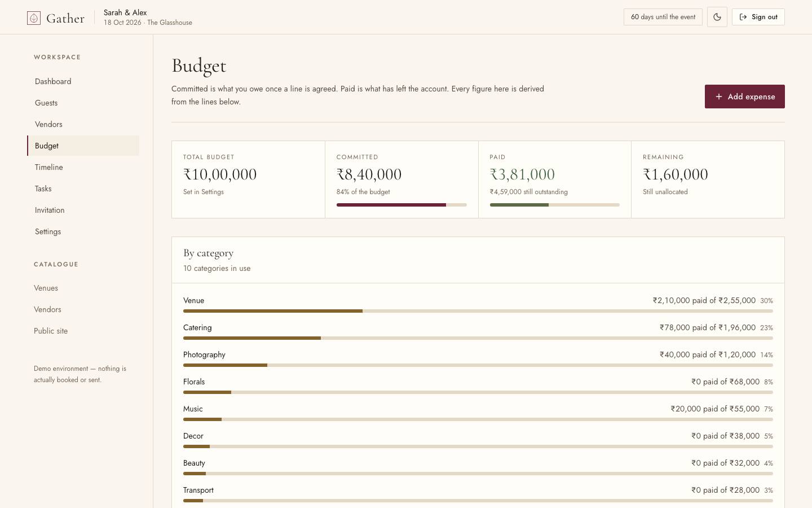
Task: Click the Catering category progress bar
Action: pos(478,338)
